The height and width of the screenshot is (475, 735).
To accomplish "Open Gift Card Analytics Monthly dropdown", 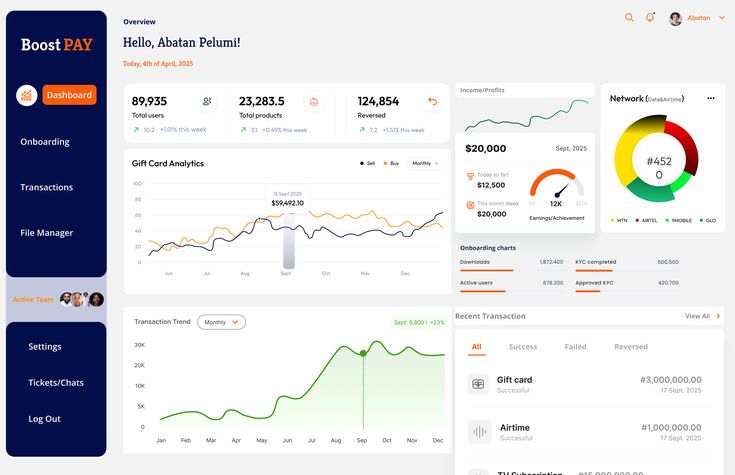I will 425,163.
